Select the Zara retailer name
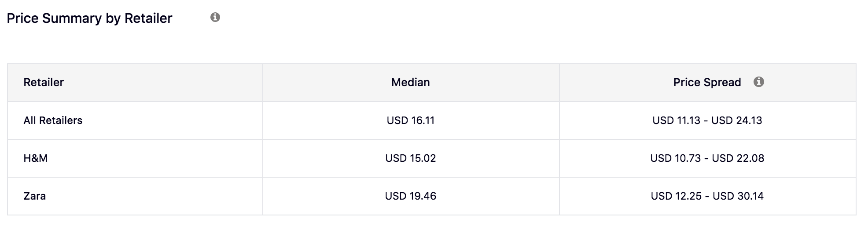Screen dimensions: 868x226 [34, 196]
